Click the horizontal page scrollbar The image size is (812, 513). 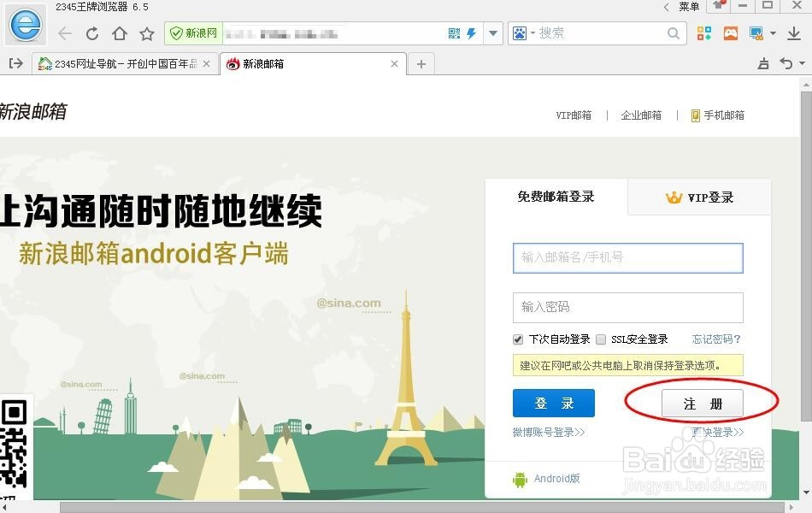coord(422,507)
